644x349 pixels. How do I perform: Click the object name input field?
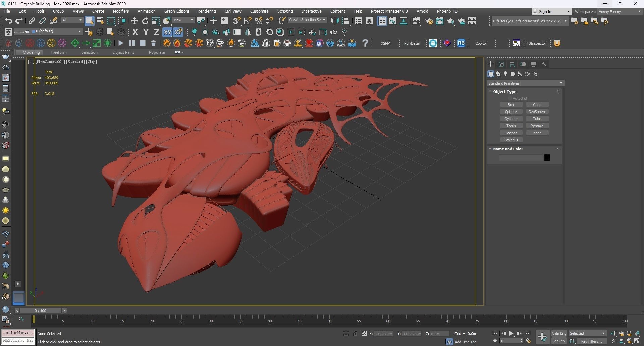521,158
